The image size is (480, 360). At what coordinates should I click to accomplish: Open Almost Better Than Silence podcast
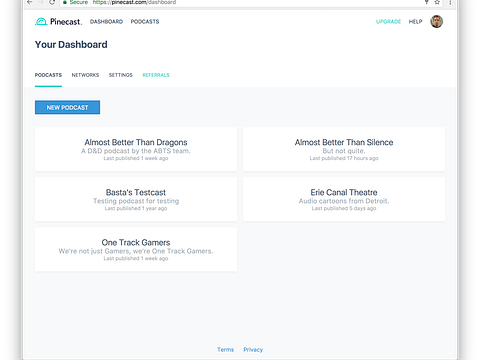344,149
